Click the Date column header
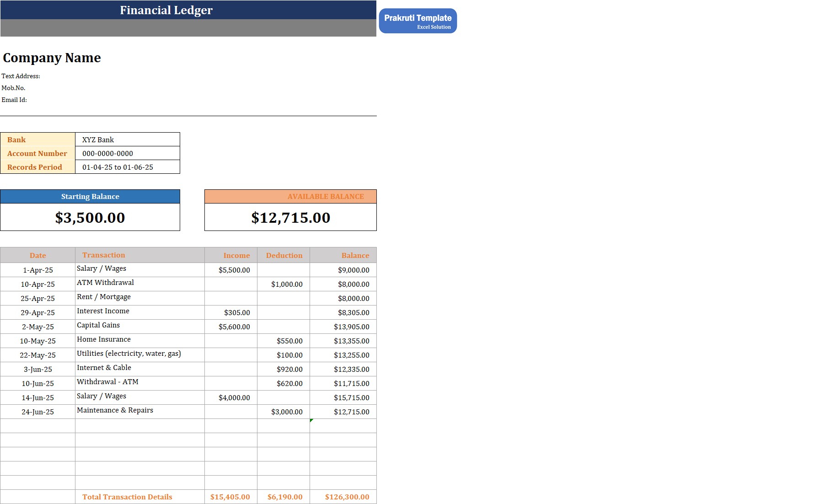 [x=38, y=255]
